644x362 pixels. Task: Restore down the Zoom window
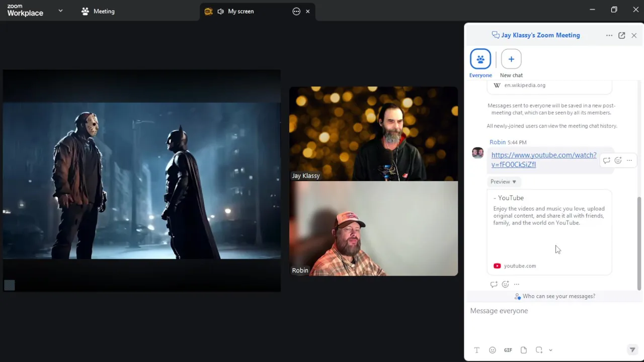point(614,10)
